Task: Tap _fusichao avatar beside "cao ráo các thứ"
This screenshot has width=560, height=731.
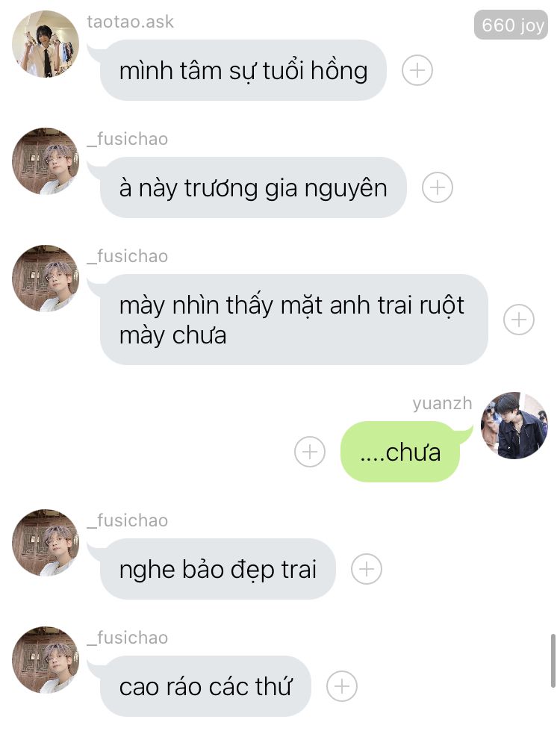Action: pyautogui.click(x=46, y=659)
